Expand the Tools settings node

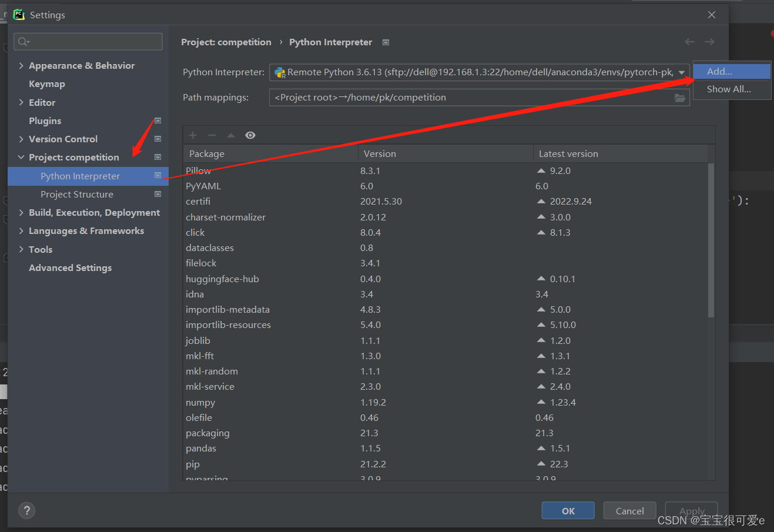click(21, 249)
